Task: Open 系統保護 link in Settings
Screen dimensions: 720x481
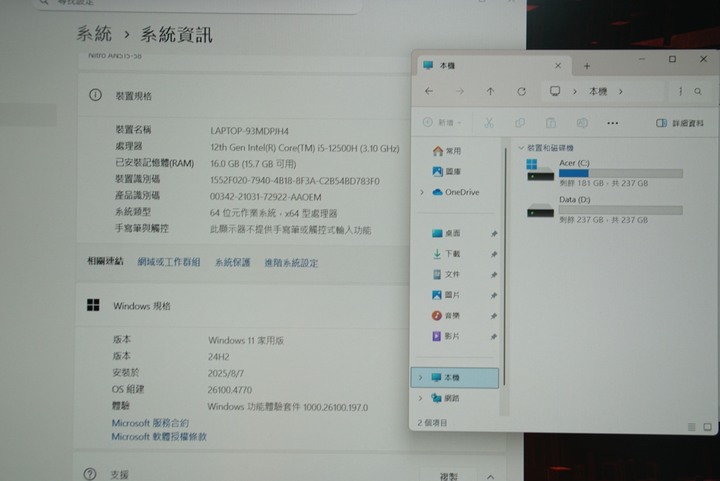Action: tap(233, 263)
